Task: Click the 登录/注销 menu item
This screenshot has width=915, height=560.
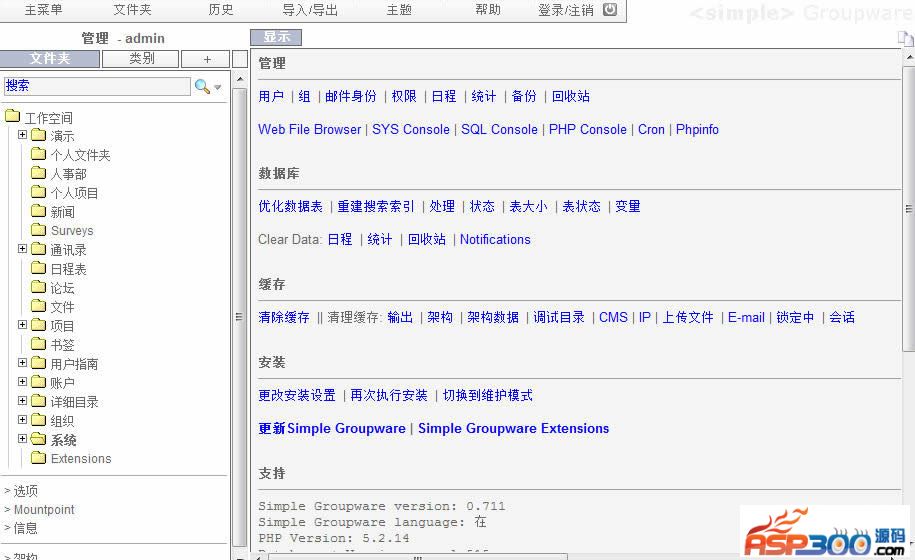Action: 565,9
